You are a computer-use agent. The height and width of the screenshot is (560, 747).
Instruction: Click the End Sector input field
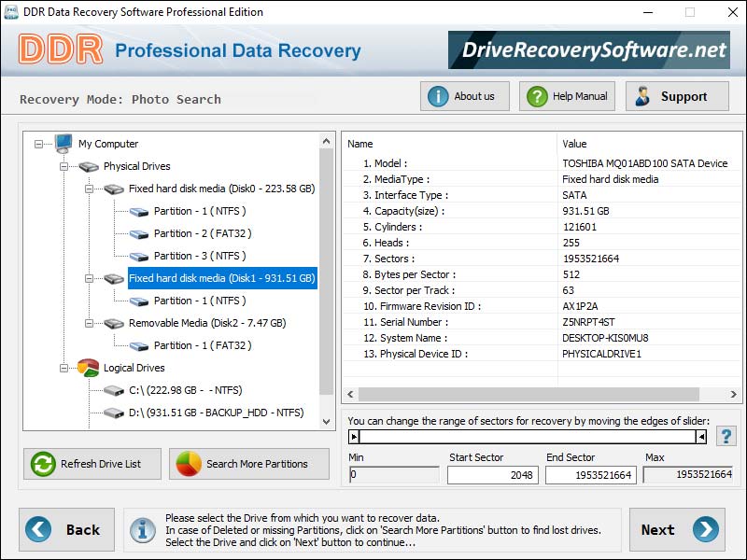click(591, 475)
